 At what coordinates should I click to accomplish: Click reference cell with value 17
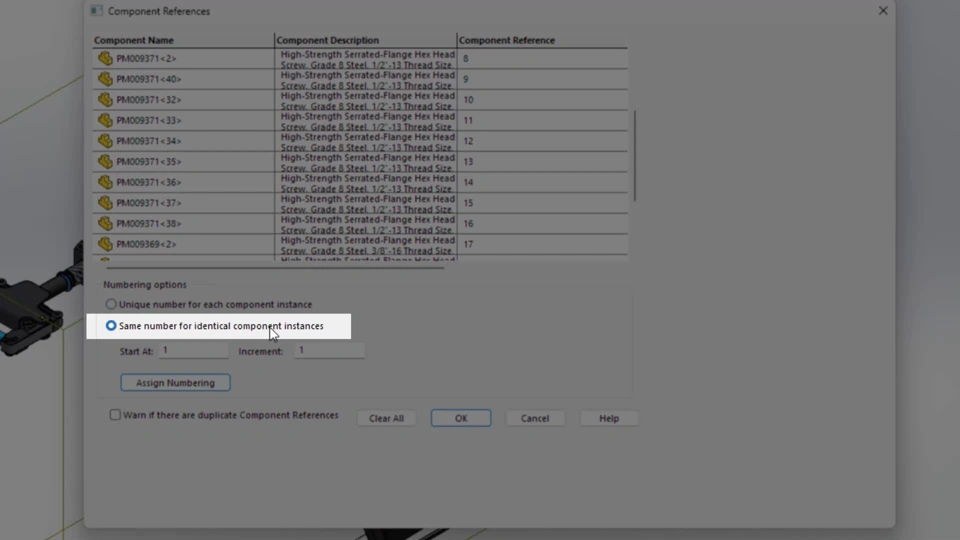point(542,244)
